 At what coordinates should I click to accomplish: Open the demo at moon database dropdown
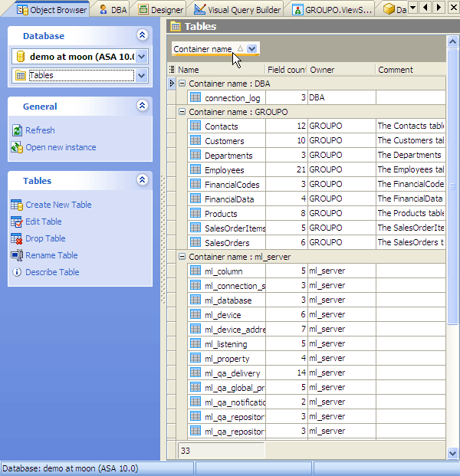click(141, 57)
